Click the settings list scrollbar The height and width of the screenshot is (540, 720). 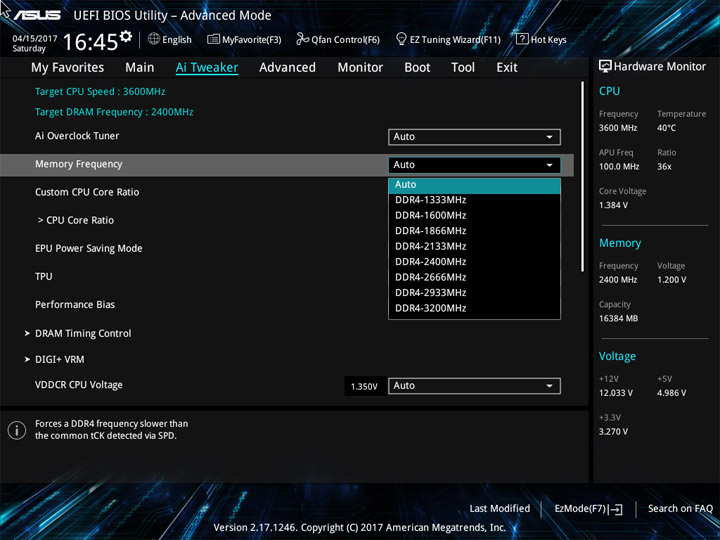tap(583, 177)
